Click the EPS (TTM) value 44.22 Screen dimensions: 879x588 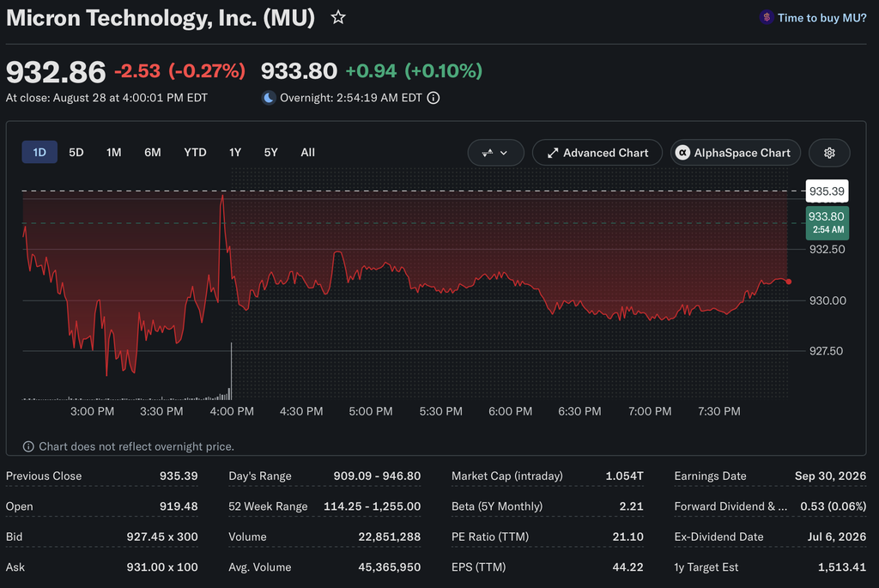(627, 567)
